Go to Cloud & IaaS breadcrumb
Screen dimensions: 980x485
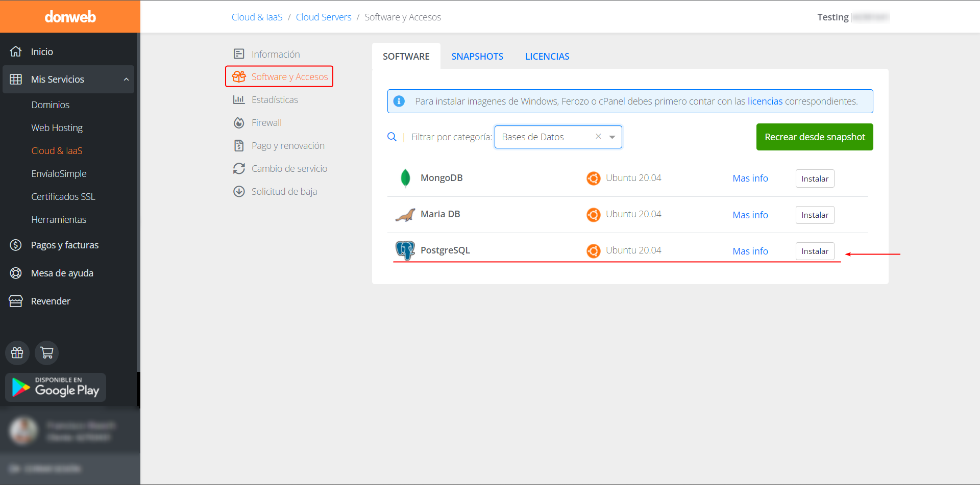pos(257,17)
